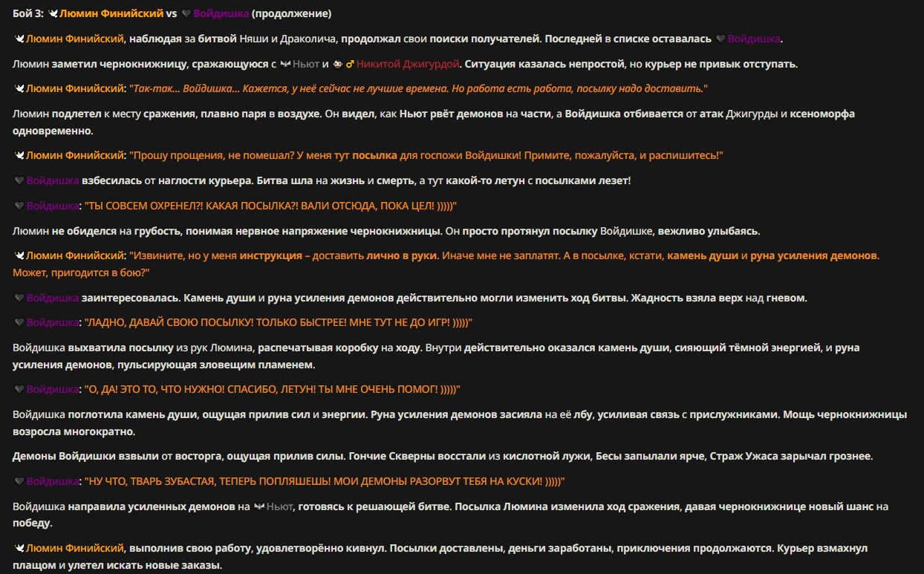The image size is (924, 574).
Task: Click the text 'распечатывая коробку на ходу'
Action: [339, 348]
